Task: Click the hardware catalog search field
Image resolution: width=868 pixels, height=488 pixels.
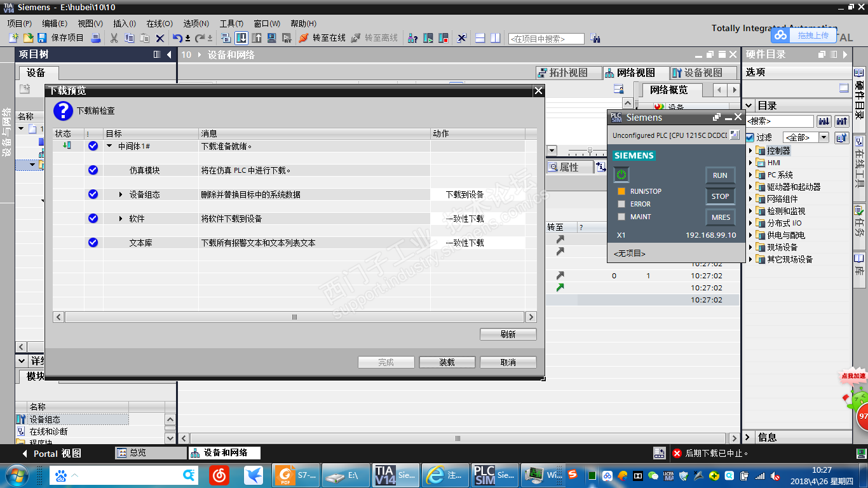Action: pos(780,121)
